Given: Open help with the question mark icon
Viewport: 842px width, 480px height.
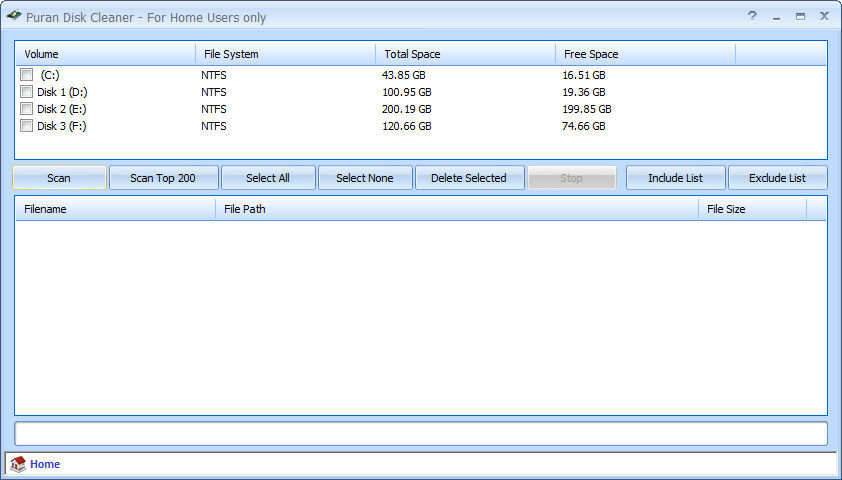Looking at the screenshot, I should point(752,16).
